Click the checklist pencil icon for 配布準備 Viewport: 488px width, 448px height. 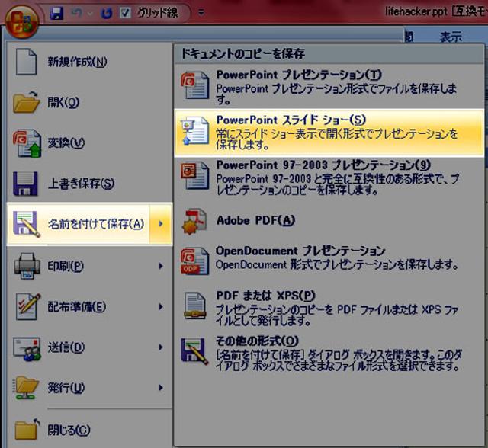pos(28,306)
